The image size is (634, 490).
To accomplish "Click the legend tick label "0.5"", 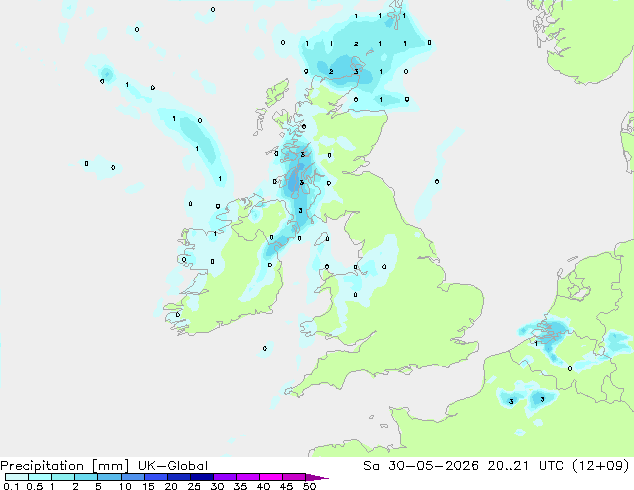I will (x=35, y=486).
